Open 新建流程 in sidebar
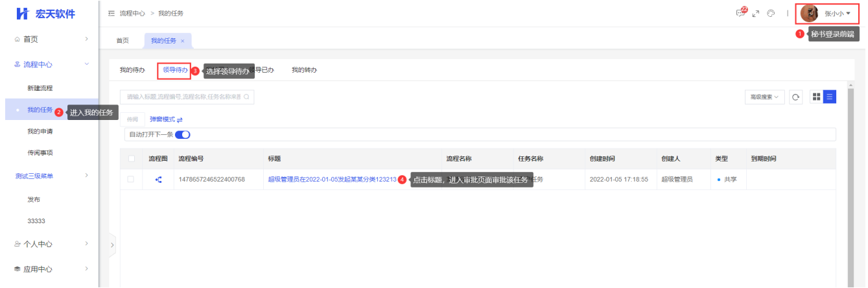The image size is (868, 288). (x=40, y=88)
